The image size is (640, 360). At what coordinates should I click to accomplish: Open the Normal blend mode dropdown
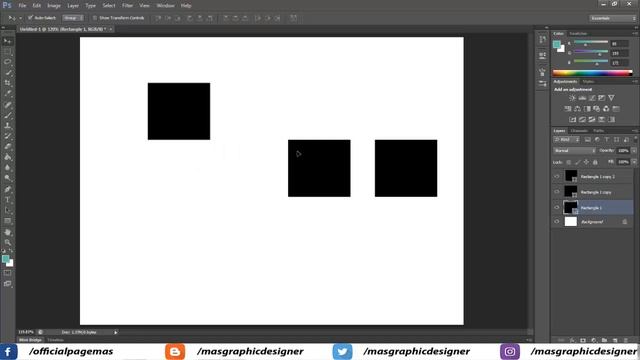(574, 151)
